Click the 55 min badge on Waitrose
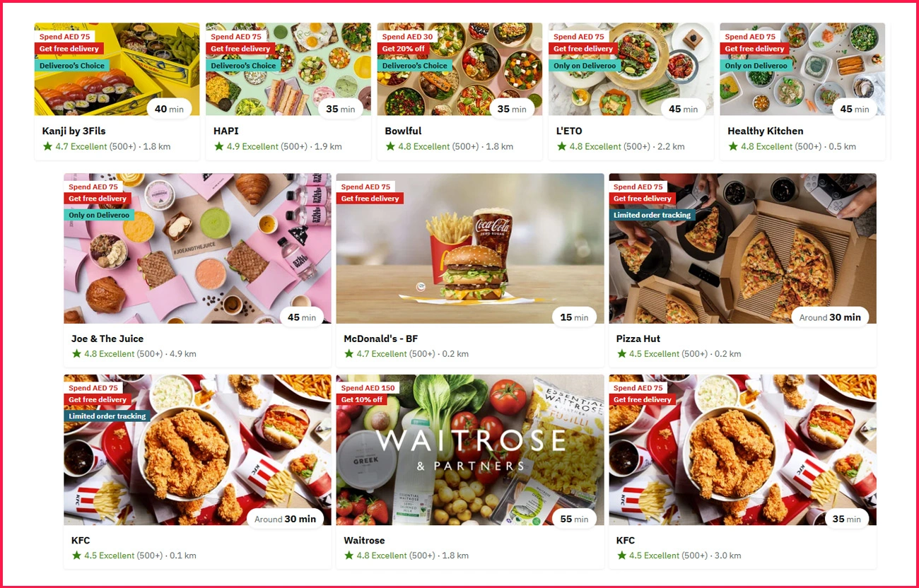919x588 pixels. click(574, 519)
